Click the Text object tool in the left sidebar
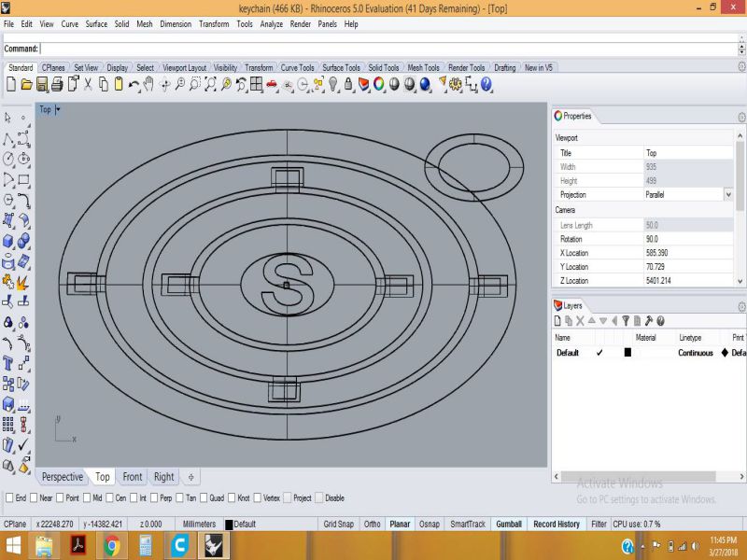 click(x=8, y=363)
